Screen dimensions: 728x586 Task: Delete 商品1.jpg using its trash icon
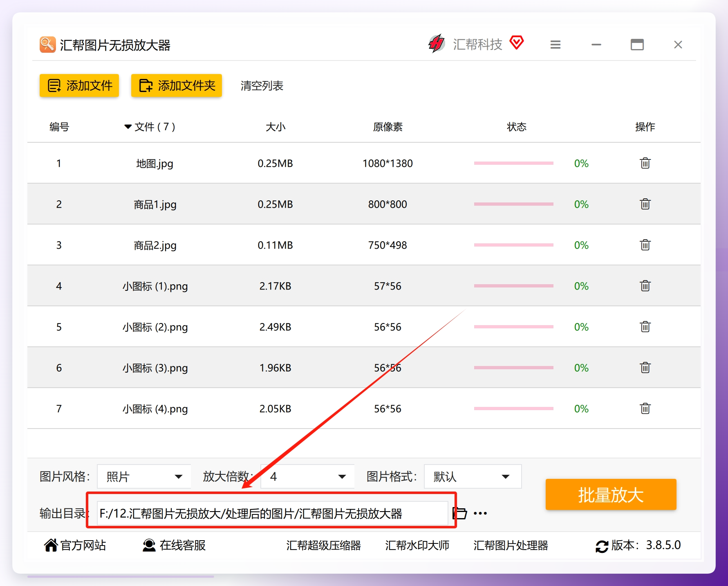(x=645, y=204)
